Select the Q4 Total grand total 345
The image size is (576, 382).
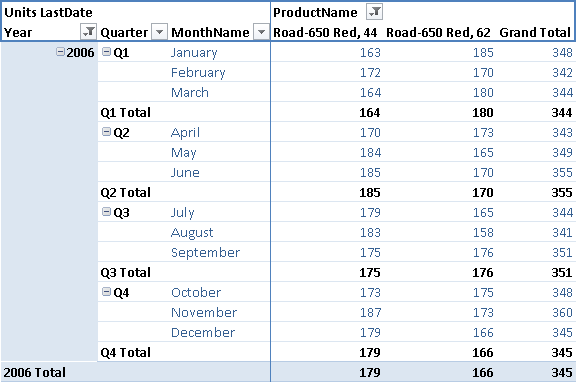coord(562,353)
